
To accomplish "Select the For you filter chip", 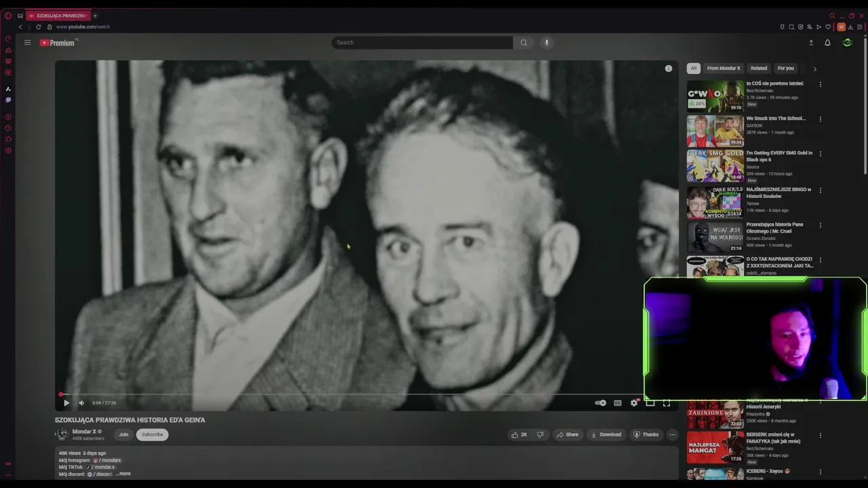I will tap(786, 68).
